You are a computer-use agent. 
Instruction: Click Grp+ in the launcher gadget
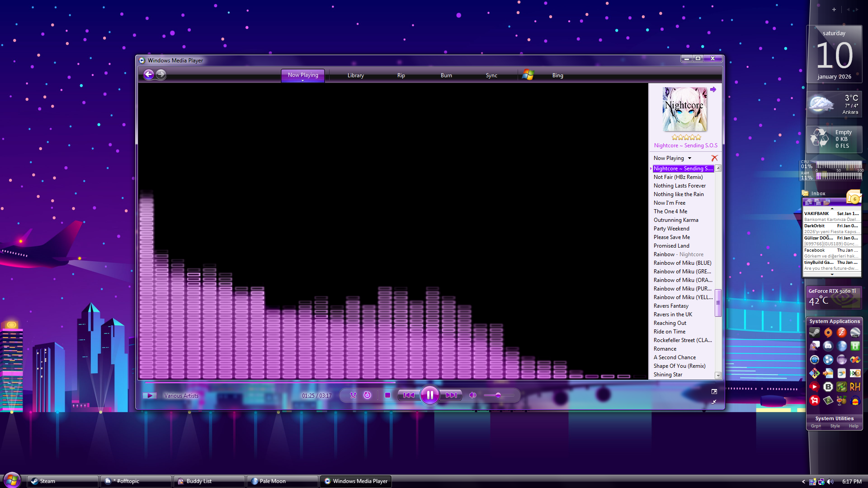(816, 426)
